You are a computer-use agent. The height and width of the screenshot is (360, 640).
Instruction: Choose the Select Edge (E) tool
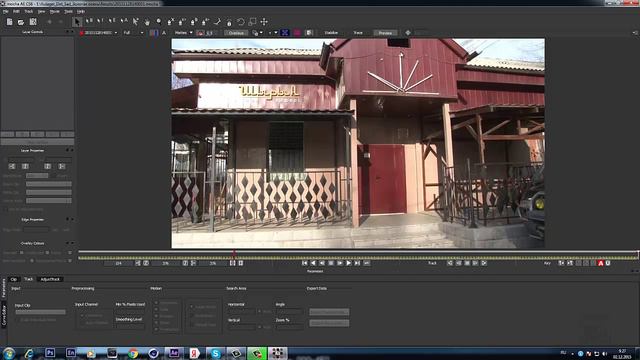tap(112, 22)
